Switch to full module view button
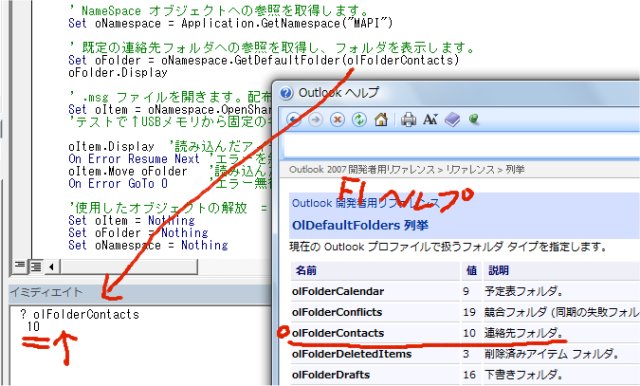Screen dimensions: 640x386 36,266
